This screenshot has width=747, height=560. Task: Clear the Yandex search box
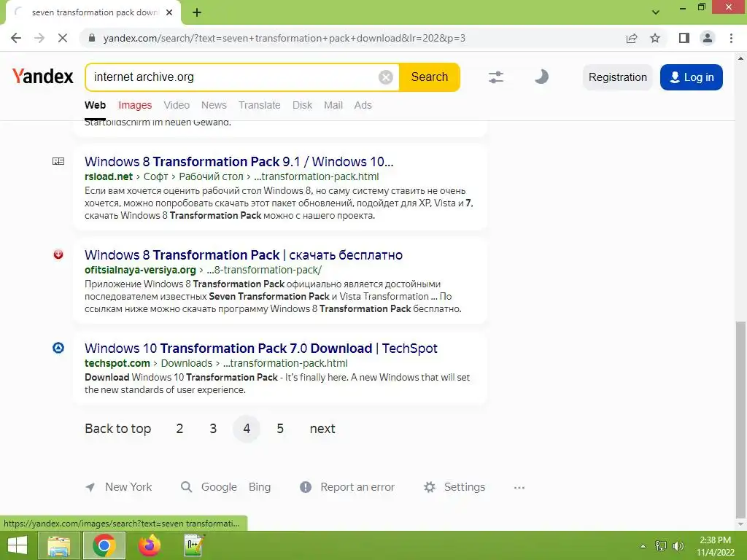(x=385, y=77)
